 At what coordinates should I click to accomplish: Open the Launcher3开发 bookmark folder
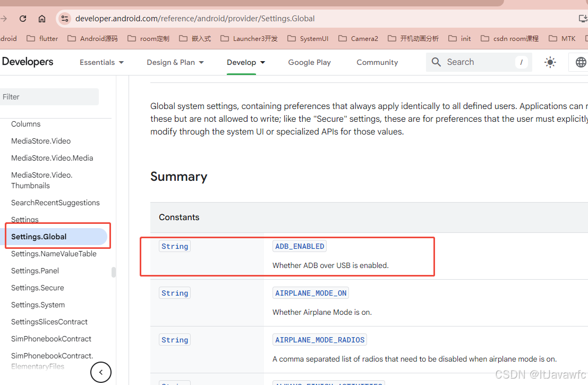coord(249,39)
